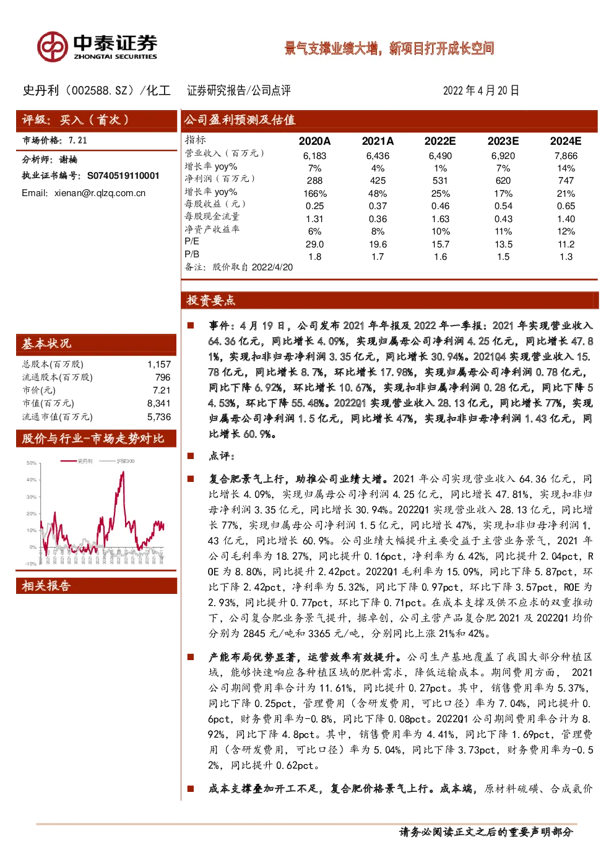The image size is (614, 868).
Task: Click the footer disclaimer 请务必阅读正文之后的重要声明部分
Action: (x=486, y=833)
